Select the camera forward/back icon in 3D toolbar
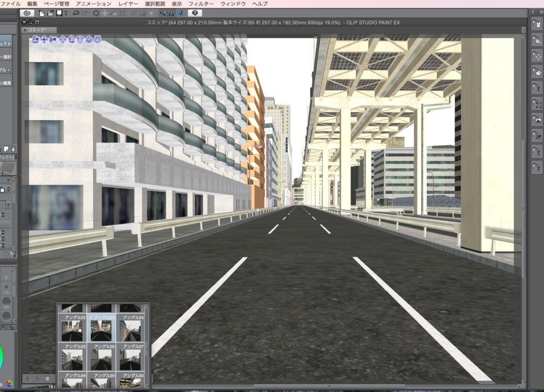544x392 pixels. point(53,39)
